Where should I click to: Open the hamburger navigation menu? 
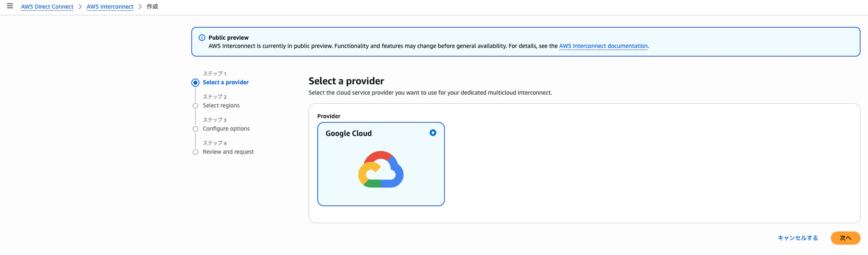pyautogui.click(x=10, y=6)
